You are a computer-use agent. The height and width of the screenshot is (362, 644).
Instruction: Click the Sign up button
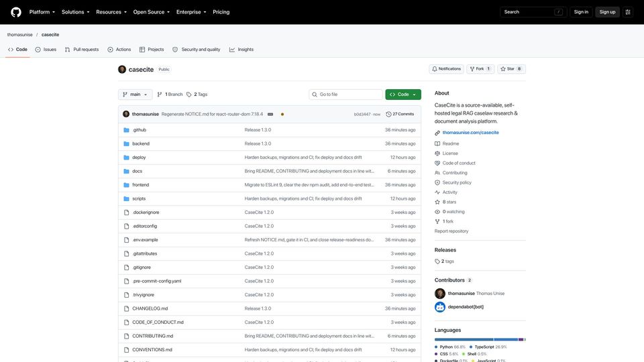607,12
